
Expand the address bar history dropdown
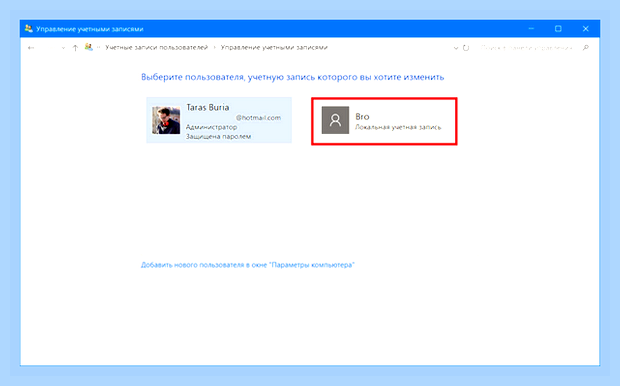[x=456, y=48]
